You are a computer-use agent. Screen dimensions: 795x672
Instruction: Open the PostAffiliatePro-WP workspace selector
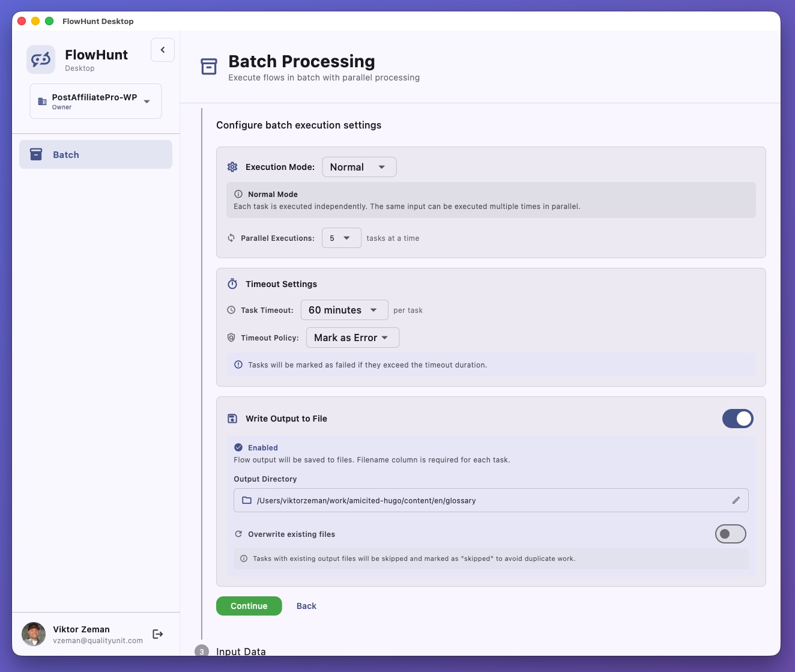pos(95,101)
